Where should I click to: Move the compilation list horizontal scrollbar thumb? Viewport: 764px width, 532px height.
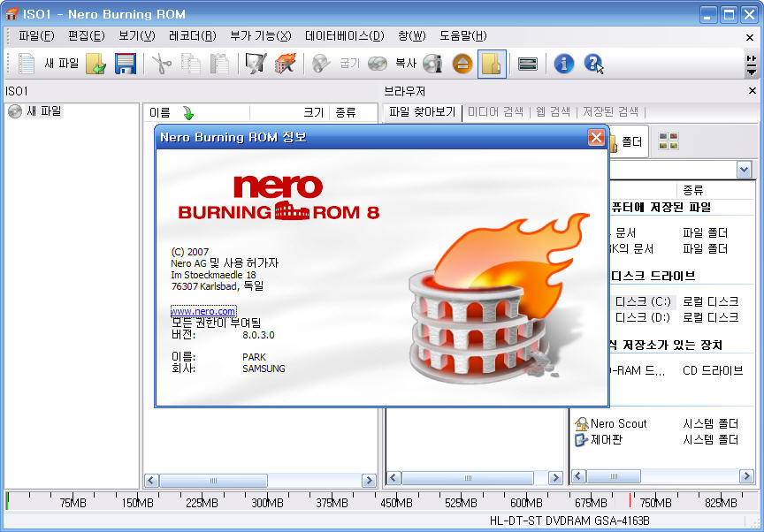[213, 481]
